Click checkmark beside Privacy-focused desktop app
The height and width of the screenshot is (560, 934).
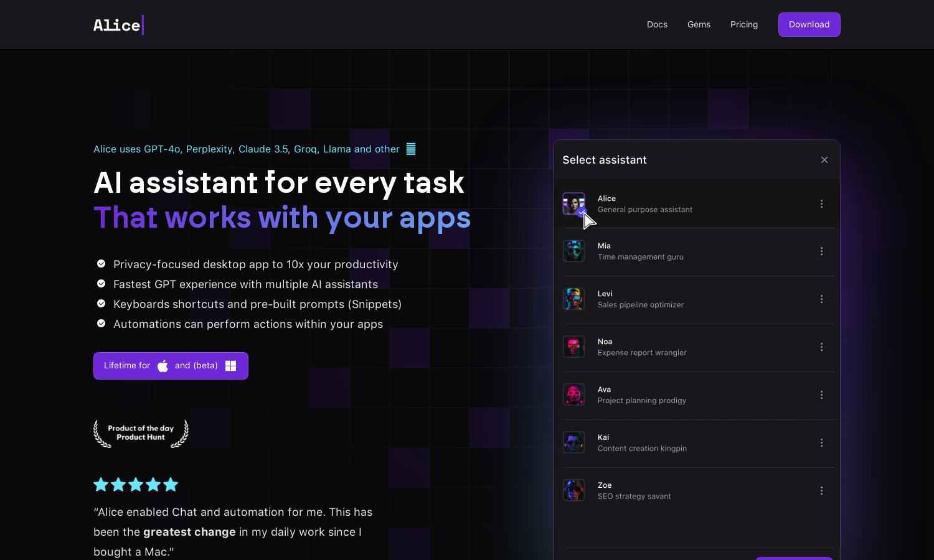point(101,264)
